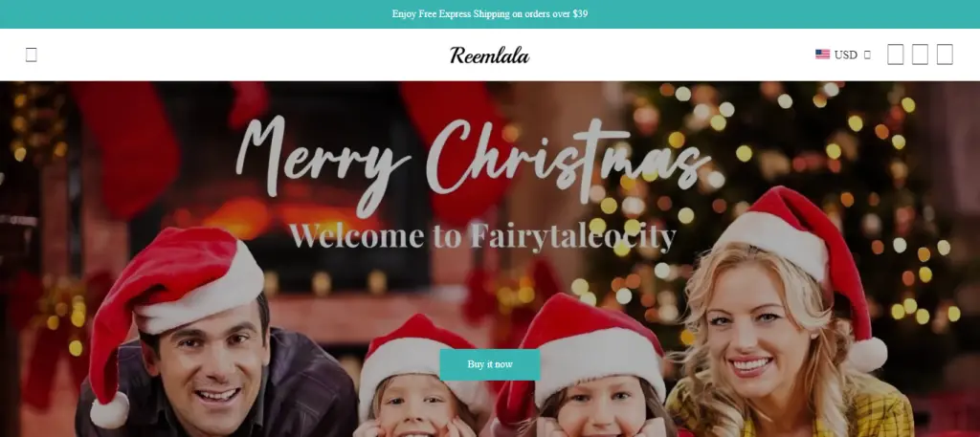The image size is (980, 437).
Task: Click the empty area of teal announcement bar
Action: pyautogui.click(x=188, y=13)
